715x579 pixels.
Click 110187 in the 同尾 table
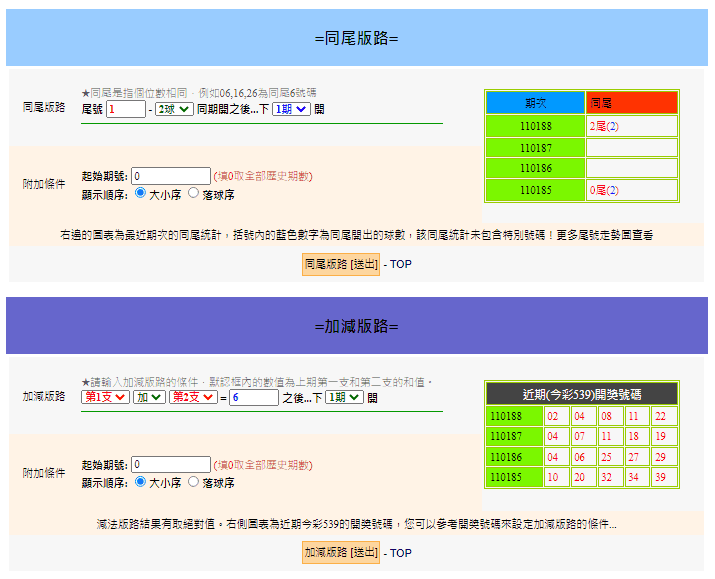click(x=536, y=148)
